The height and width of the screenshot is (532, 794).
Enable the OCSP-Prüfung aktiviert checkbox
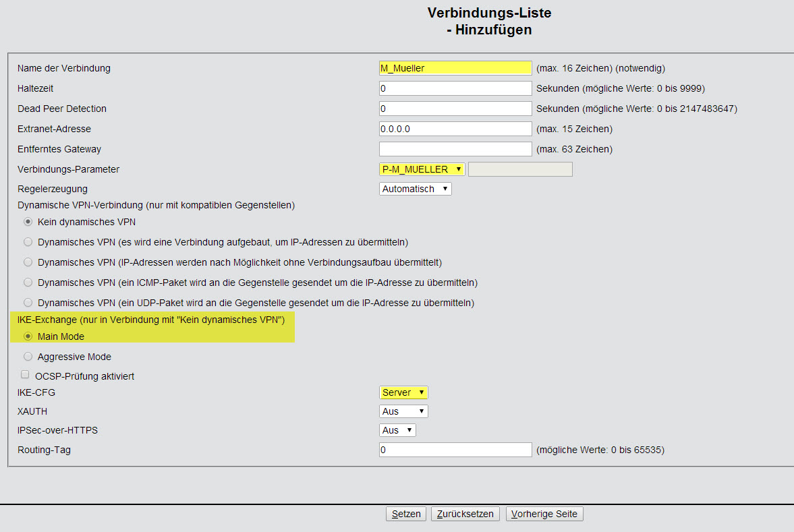pos(26,375)
